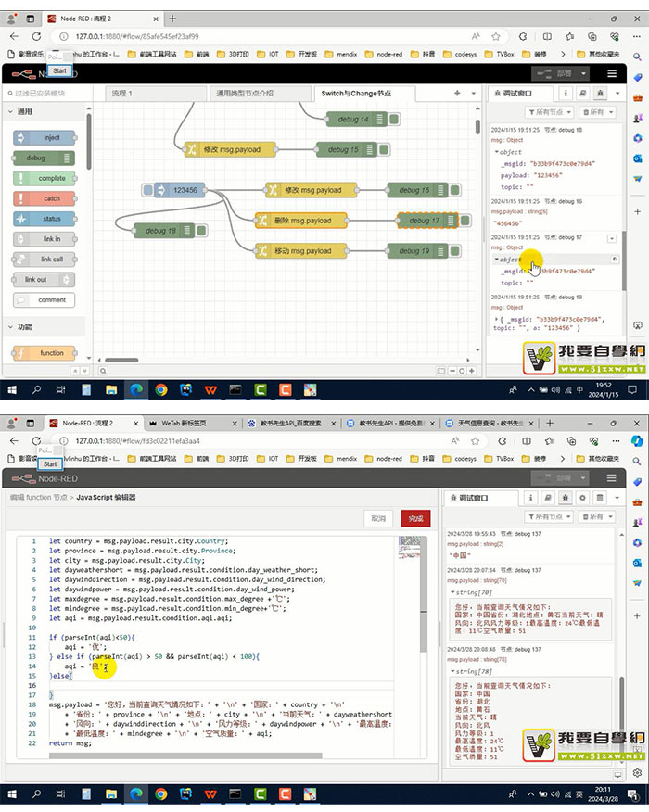This screenshot has height=812, width=649.
Task: Toggle the debug 18 node output button
Action: 201,231
